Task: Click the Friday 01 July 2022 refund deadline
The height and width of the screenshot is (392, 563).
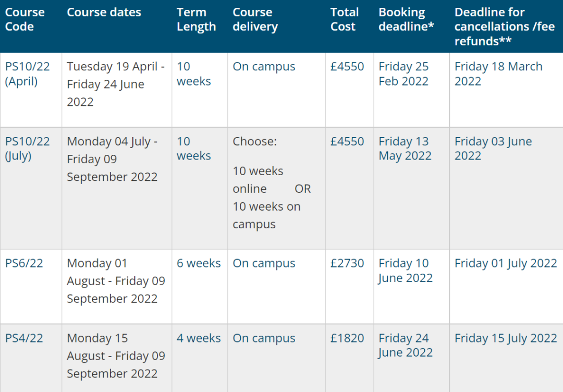Action: click(506, 263)
